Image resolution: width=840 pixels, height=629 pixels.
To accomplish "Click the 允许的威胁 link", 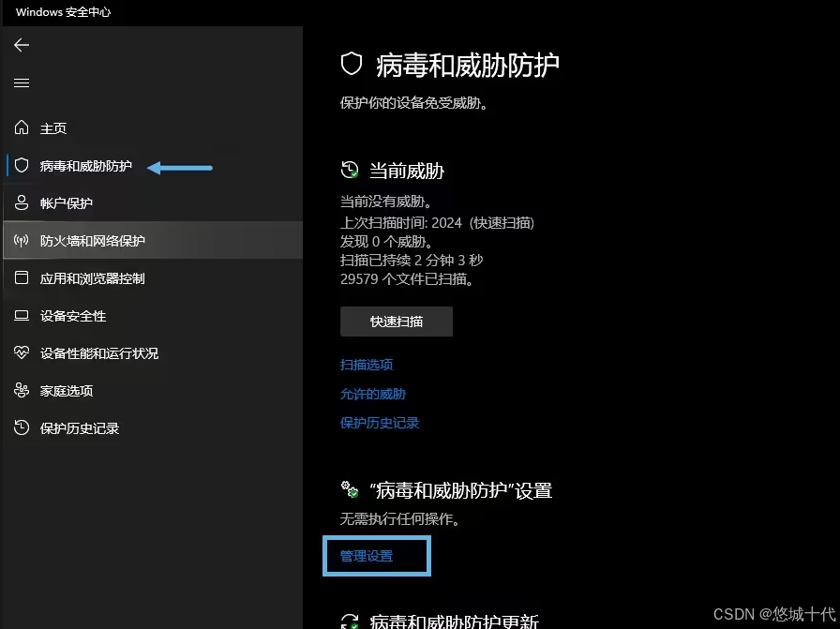I will 373,395.
